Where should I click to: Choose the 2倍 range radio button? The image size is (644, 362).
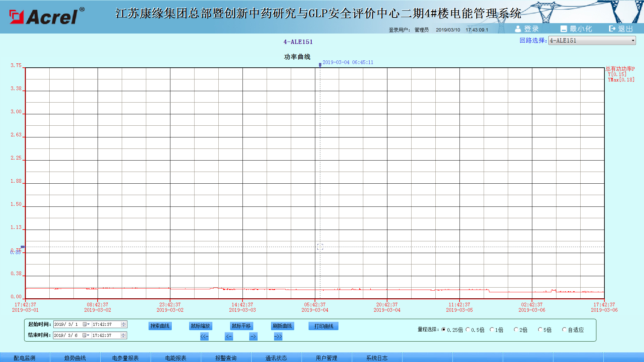click(x=516, y=330)
